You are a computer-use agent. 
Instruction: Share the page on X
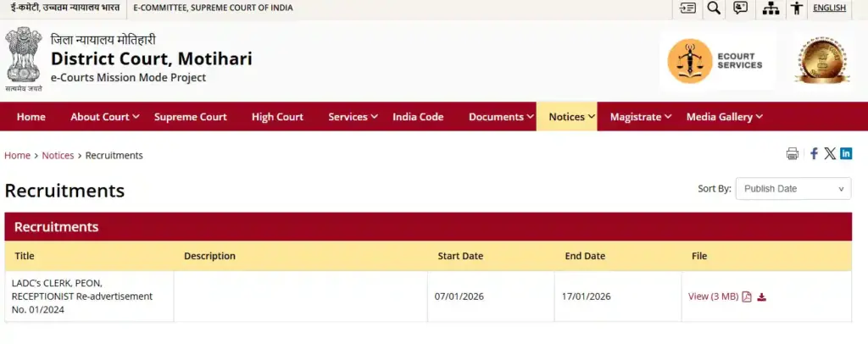pos(830,153)
